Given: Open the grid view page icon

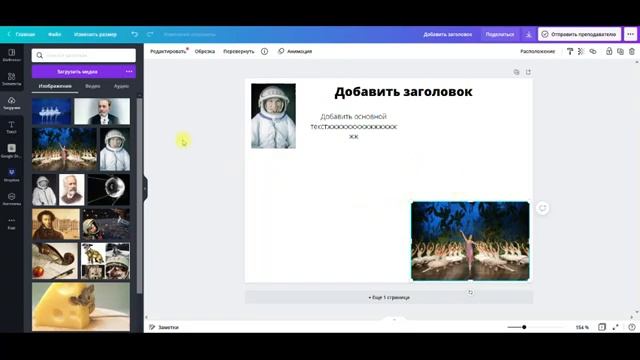Looking at the screenshot, I should [x=602, y=327].
